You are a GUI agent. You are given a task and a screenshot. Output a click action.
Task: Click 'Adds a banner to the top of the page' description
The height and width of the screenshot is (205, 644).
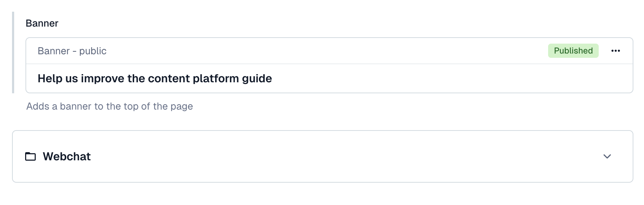[x=110, y=106]
